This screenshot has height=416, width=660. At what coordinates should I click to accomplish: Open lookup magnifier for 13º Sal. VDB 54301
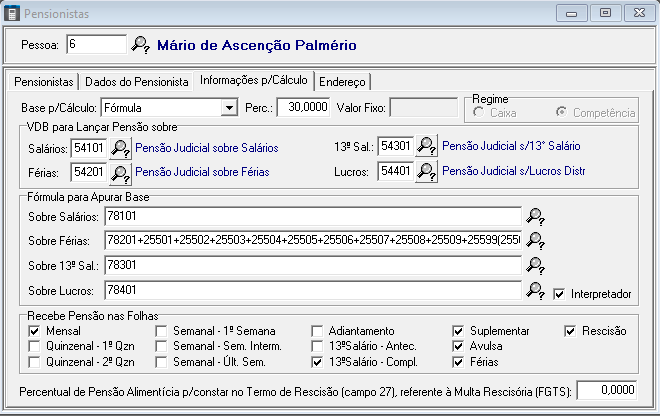coord(426,146)
